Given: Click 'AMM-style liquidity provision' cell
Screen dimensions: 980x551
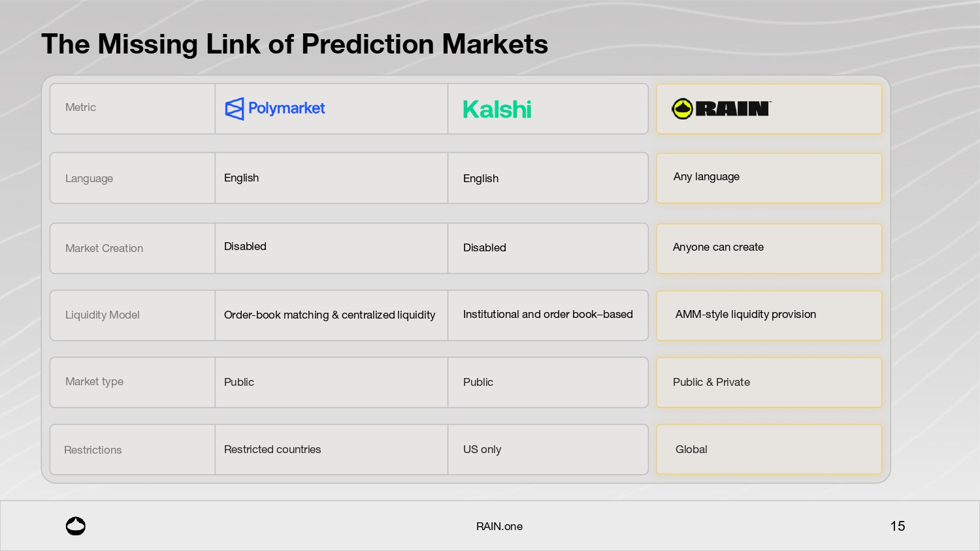Looking at the screenshot, I should pos(745,315).
